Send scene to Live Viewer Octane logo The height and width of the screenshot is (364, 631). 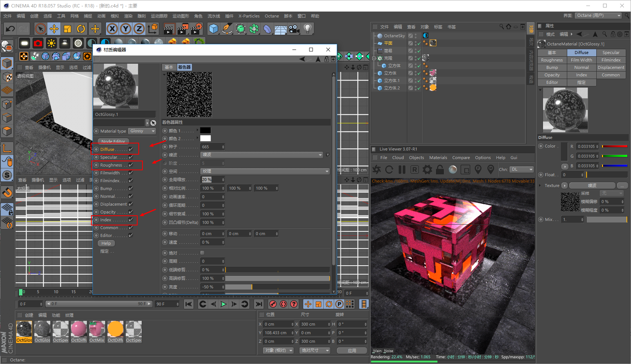[x=377, y=170]
